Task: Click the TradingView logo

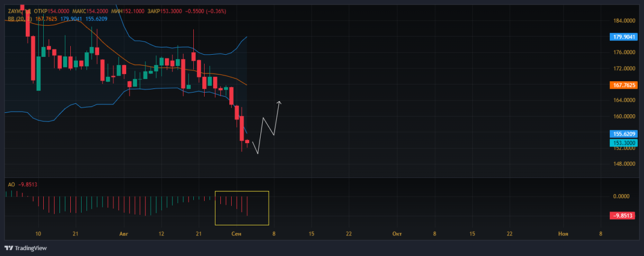Action: click(26, 248)
